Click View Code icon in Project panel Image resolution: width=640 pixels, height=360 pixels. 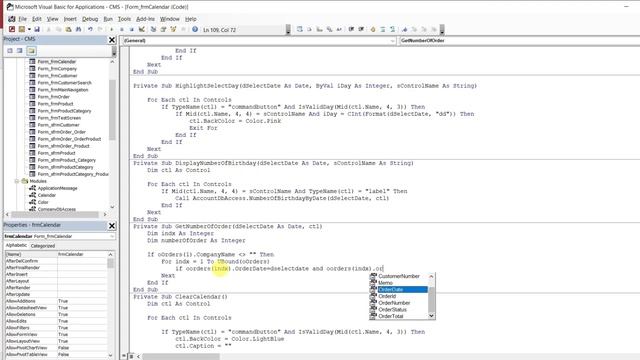click(10, 51)
